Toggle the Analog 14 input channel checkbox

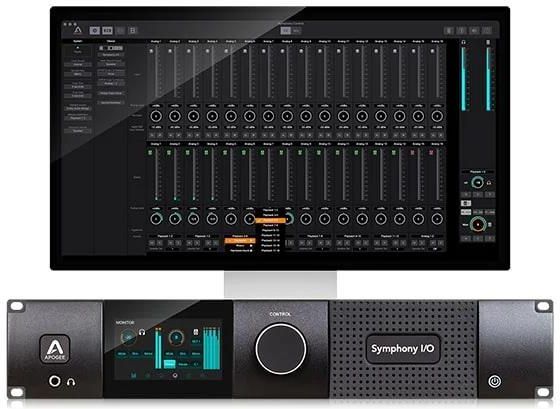click(x=395, y=51)
